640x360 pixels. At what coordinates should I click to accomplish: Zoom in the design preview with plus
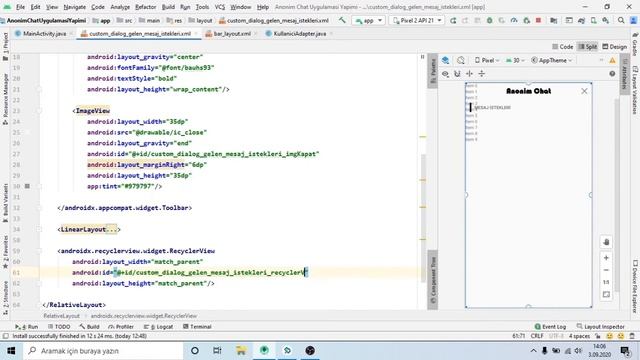coord(606,258)
